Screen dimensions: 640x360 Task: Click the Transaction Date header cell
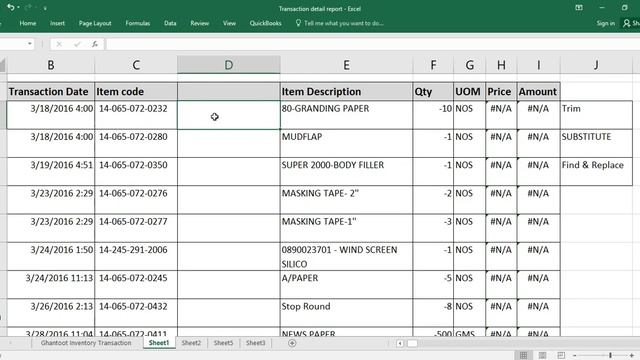[x=51, y=91]
